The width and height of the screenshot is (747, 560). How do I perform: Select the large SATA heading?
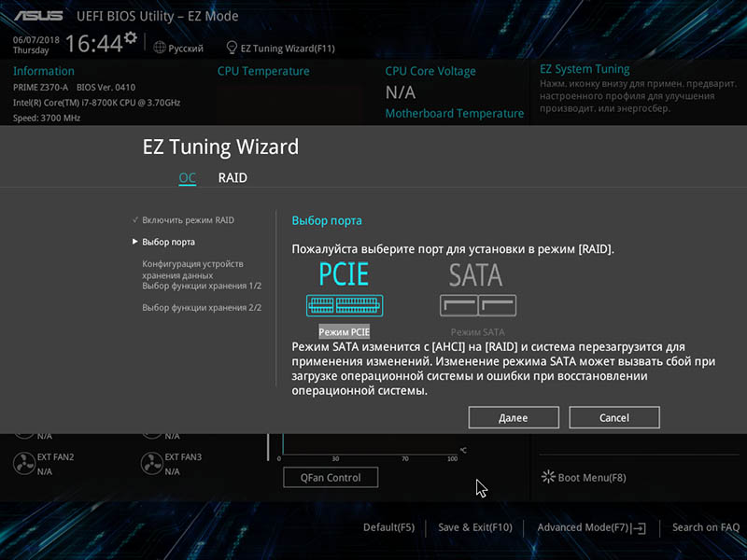point(475,275)
